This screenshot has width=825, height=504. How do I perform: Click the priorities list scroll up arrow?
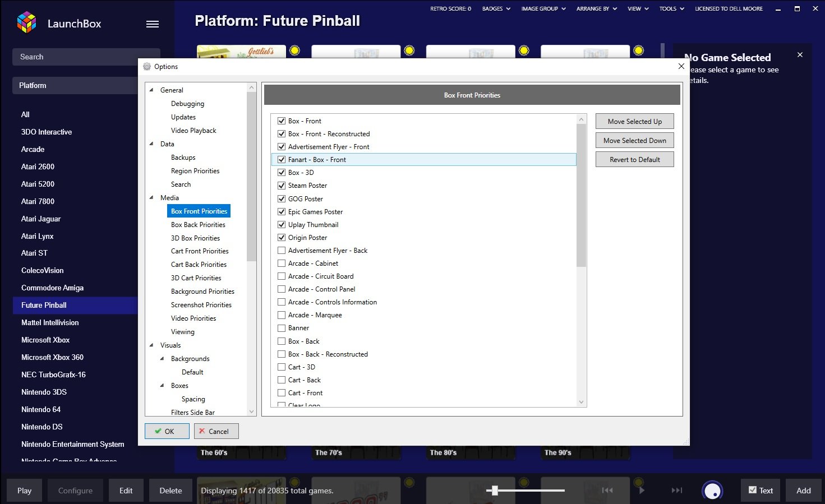(x=581, y=119)
